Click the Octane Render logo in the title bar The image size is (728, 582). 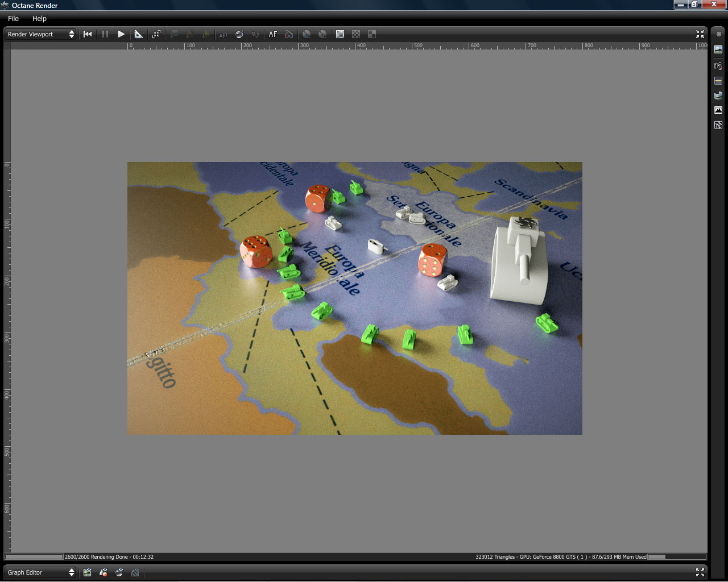click(5, 6)
